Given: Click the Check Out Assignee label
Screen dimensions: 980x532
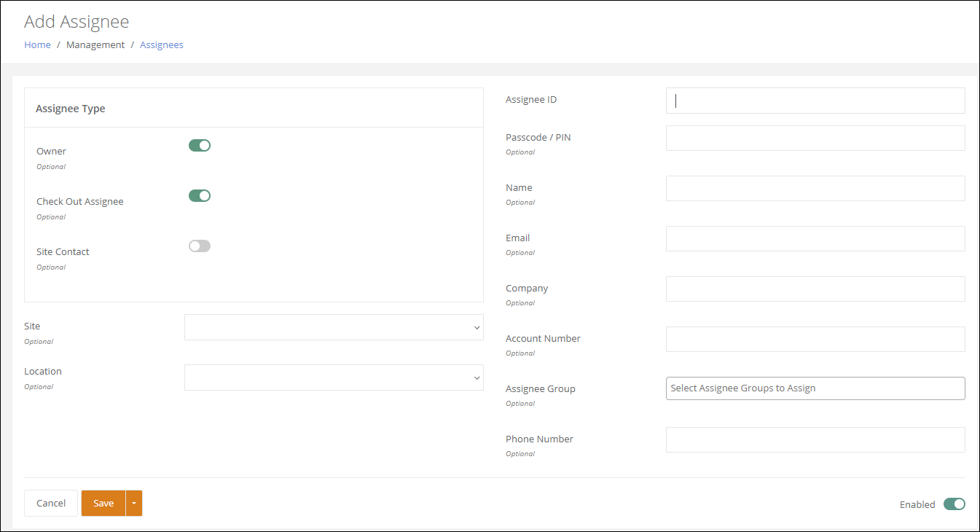Looking at the screenshot, I should click(80, 201).
